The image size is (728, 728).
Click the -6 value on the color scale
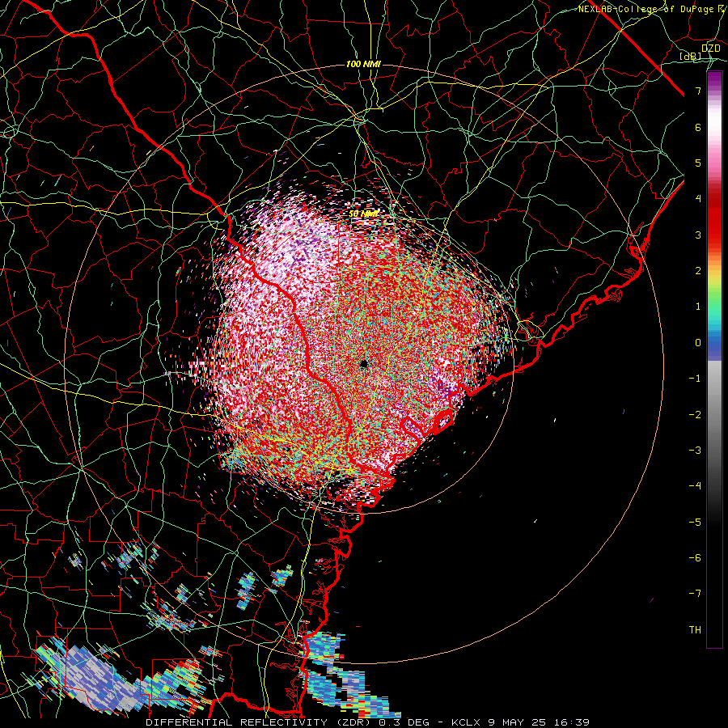695,558
